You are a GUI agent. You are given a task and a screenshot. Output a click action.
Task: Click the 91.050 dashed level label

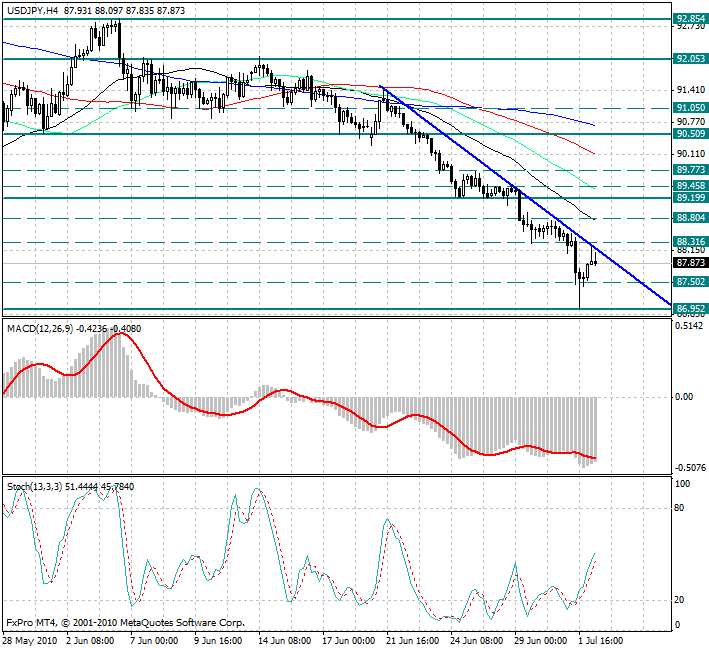point(691,107)
